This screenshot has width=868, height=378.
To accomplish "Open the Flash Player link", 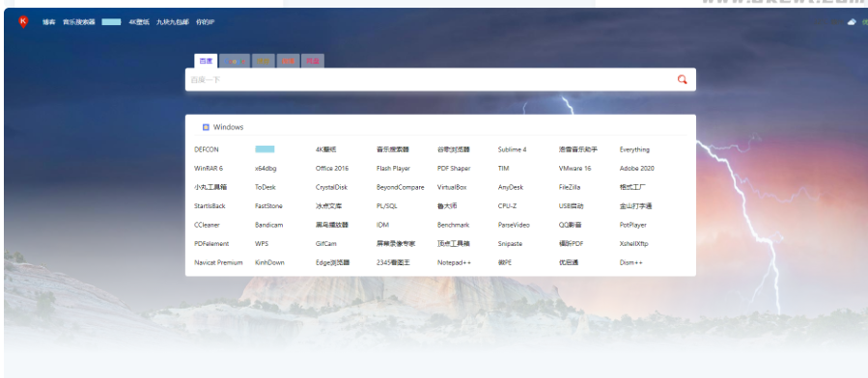I will tap(393, 169).
